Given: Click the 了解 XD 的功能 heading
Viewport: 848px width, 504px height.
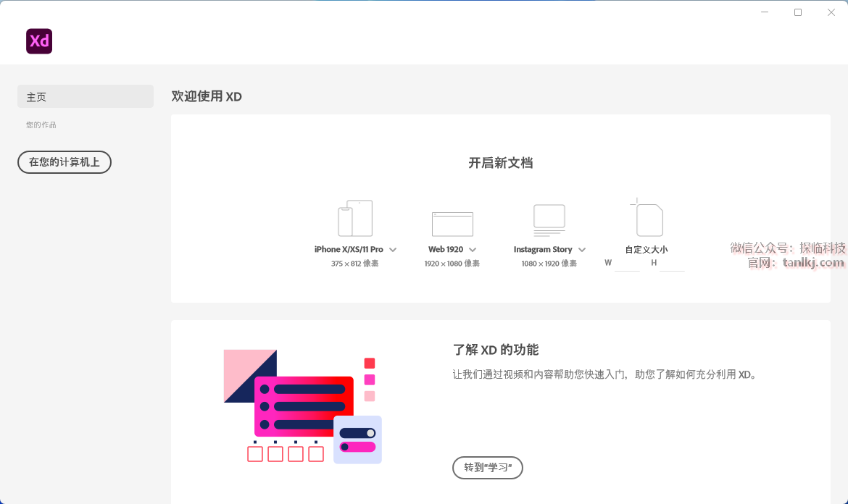Looking at the screenshot, I should pos(495,350).
